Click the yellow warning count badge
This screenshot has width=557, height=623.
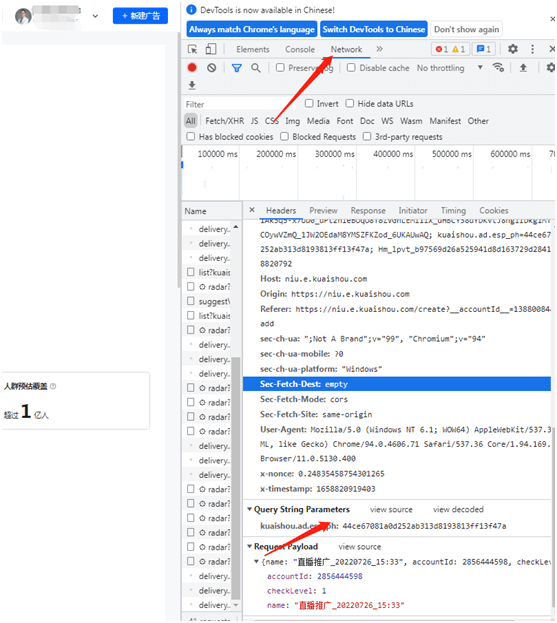coord(458,49)
